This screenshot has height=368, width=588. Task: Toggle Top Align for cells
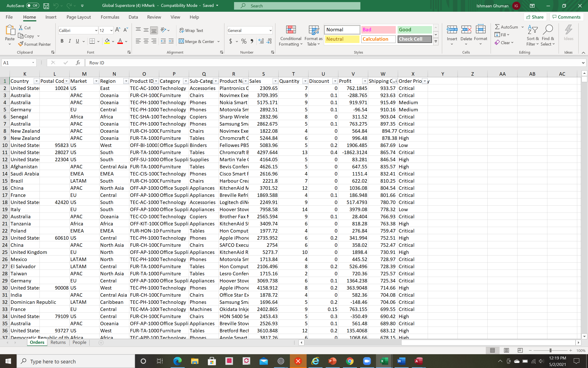(138, 30)
